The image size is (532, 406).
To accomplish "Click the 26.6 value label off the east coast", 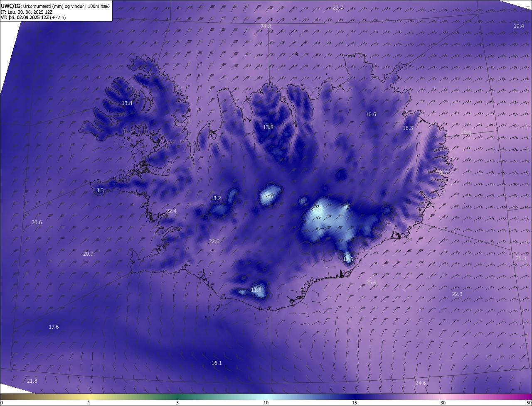I will click(466, 132).
